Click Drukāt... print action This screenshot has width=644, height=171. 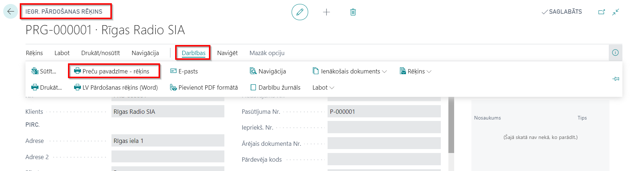46,87
